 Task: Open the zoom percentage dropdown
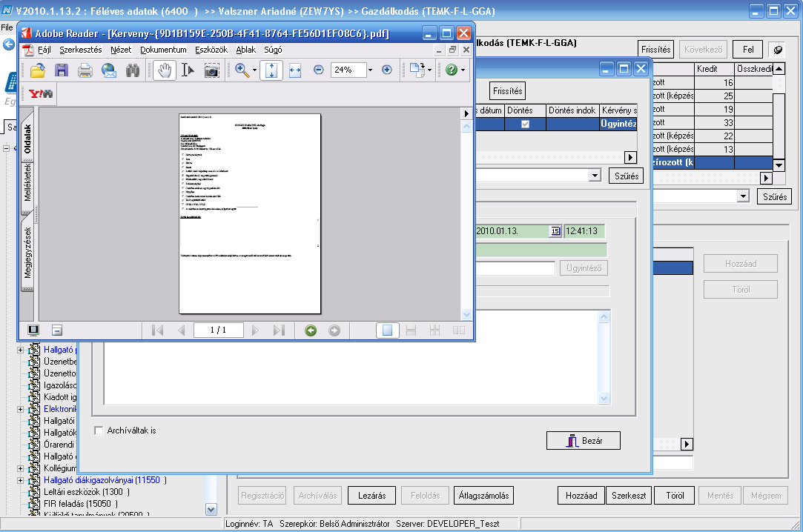370,70
